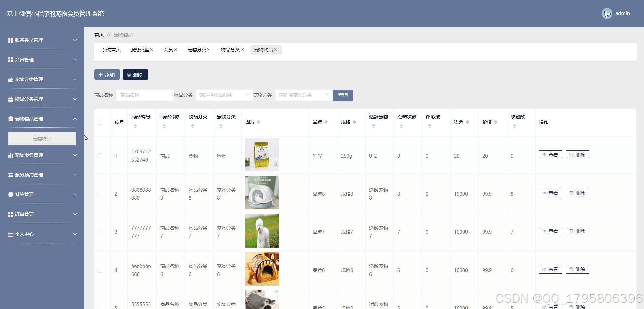The height and width of the screenshot is (309, 644).
Task: Click the 订单管理 grid icon
Action: click(11, 214)
